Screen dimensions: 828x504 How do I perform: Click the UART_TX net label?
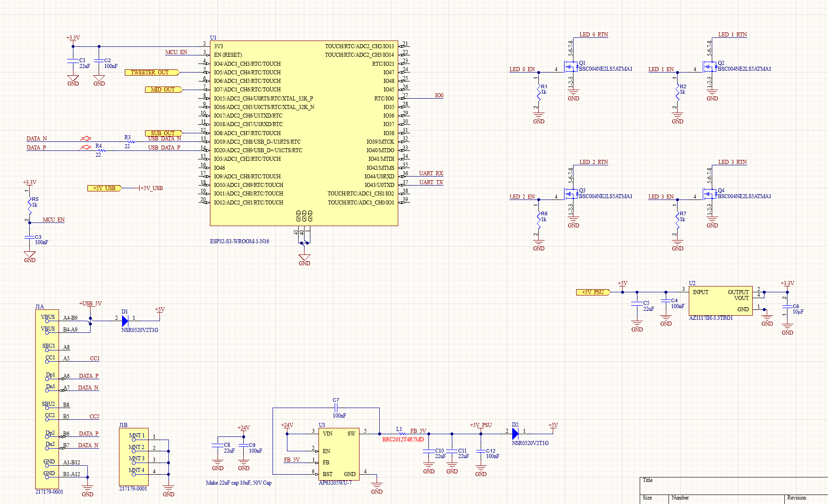point(431,182)
